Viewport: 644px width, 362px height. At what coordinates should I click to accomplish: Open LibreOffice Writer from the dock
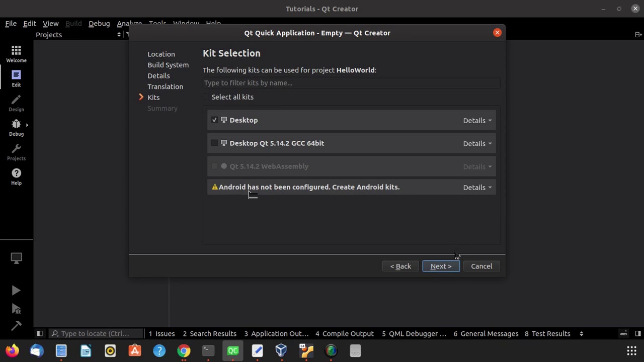pos(86,350)
